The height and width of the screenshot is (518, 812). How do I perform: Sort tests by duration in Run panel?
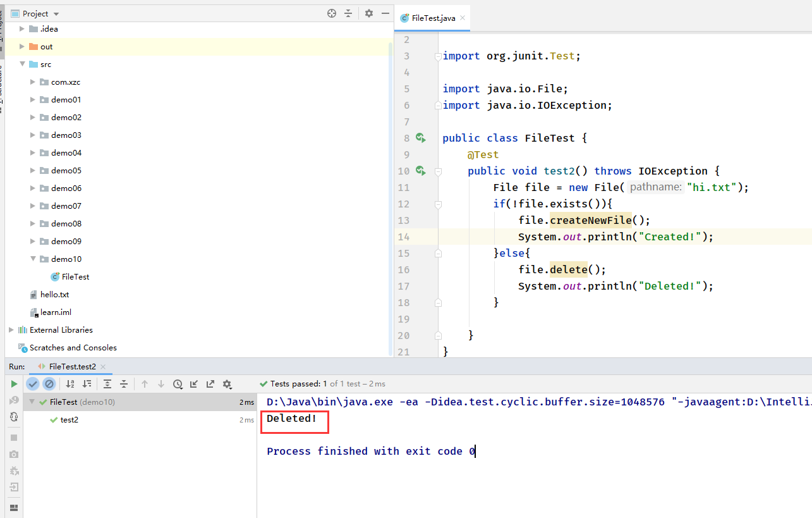coord(87,384)
